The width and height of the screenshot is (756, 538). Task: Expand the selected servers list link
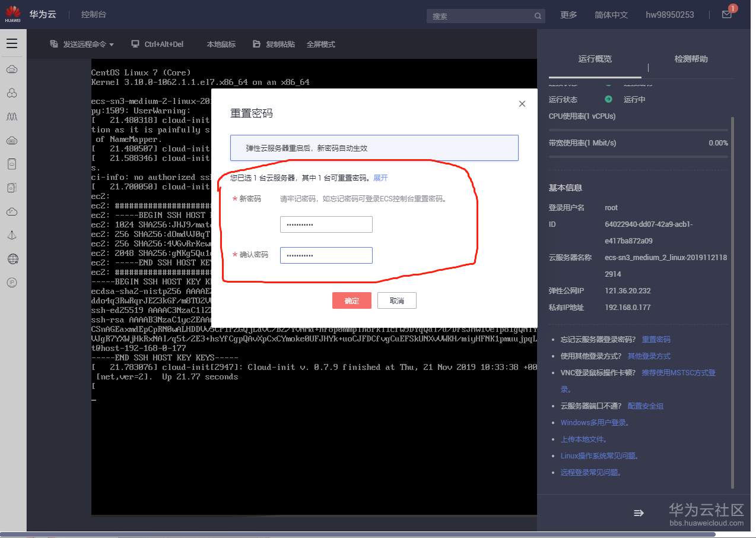(x=380, y=178)
